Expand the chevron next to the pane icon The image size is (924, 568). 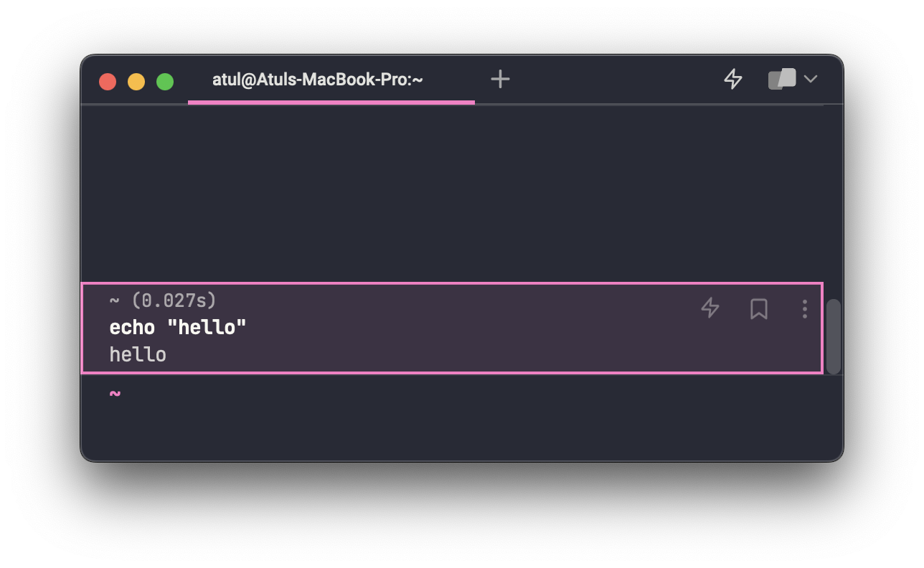tap(811, 80)
